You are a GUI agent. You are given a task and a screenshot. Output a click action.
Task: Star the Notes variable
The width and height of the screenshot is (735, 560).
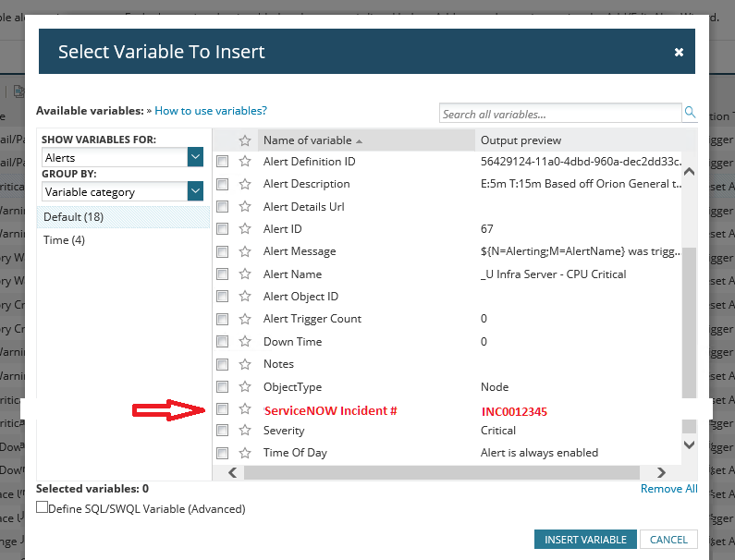point(245,364)
